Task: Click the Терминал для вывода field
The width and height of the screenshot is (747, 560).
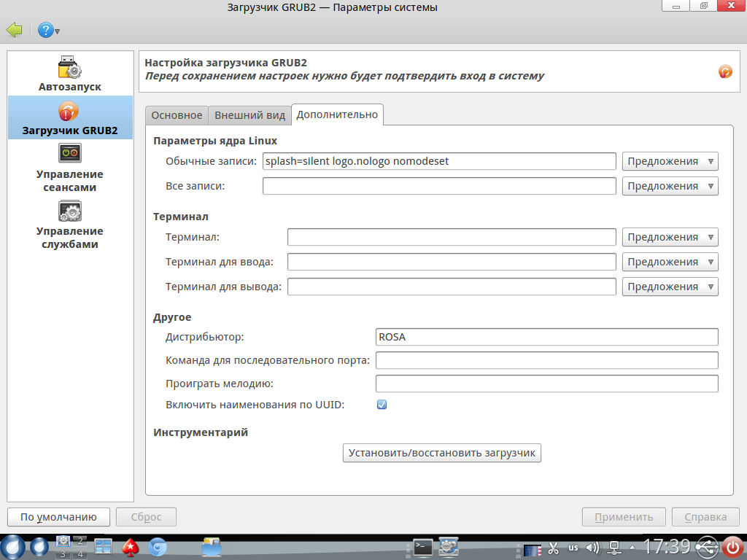Action: pos(452,287)
